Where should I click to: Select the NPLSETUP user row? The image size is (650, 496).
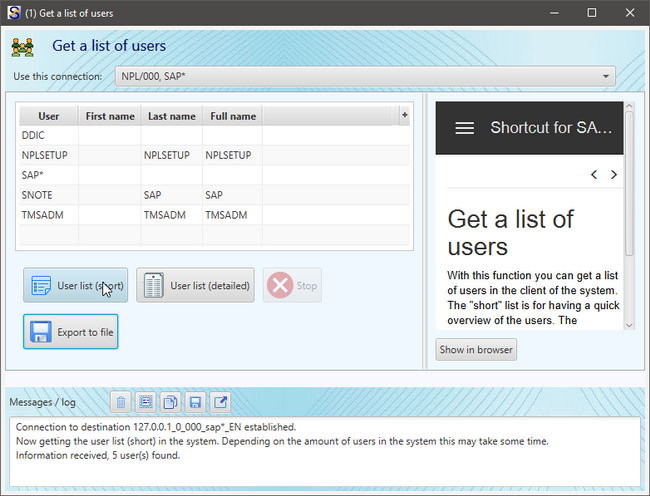(x=40, y=155)
